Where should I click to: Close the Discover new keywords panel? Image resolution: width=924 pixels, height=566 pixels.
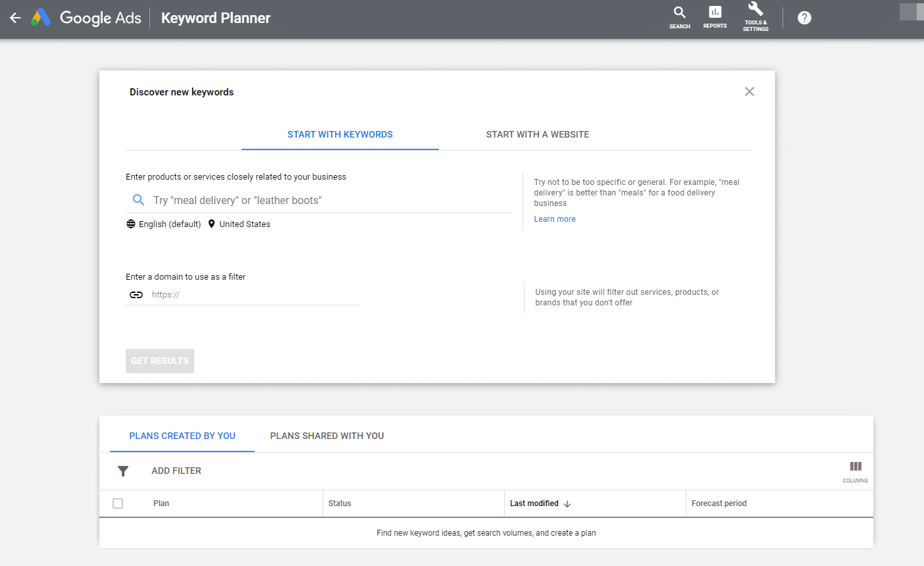[749, 91]
